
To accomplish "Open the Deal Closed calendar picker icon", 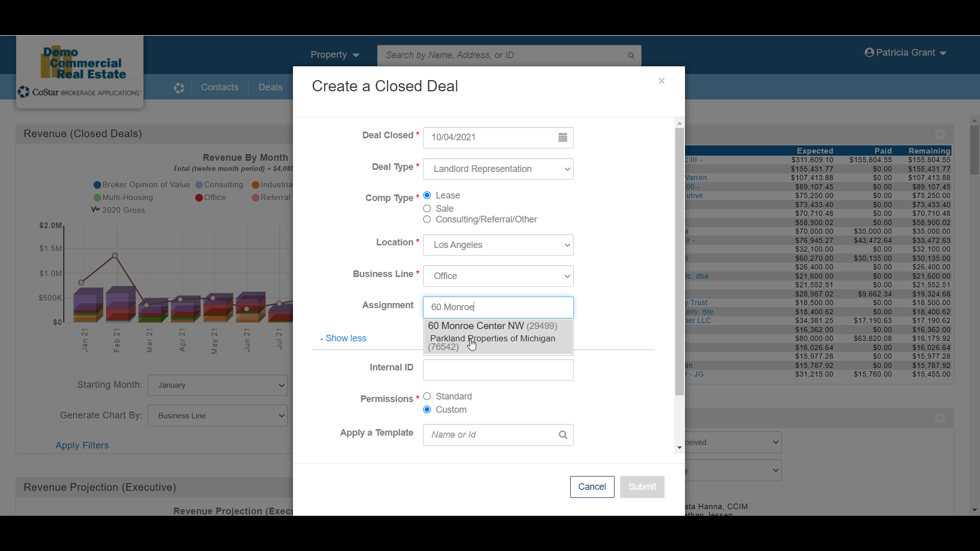I will 562,137.
